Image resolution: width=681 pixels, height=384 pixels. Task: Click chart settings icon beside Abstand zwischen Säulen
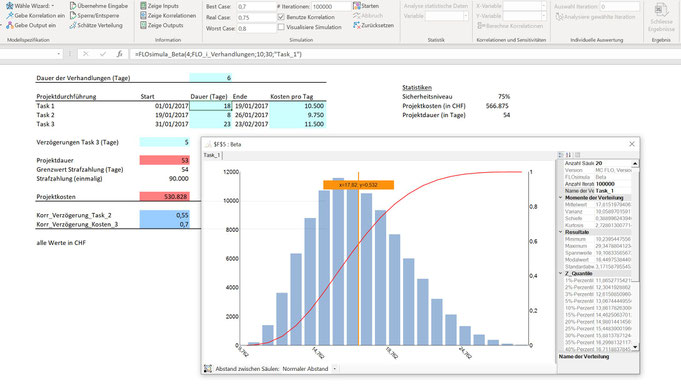coord(208,368)
